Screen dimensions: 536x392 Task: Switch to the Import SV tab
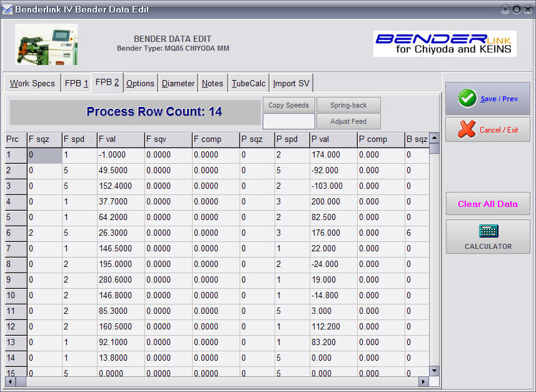(x=291, y=83)
